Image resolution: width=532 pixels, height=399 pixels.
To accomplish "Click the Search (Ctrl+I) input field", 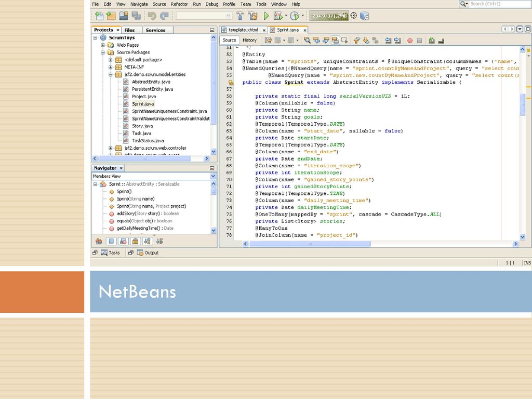I will click(x=499, y=4).
